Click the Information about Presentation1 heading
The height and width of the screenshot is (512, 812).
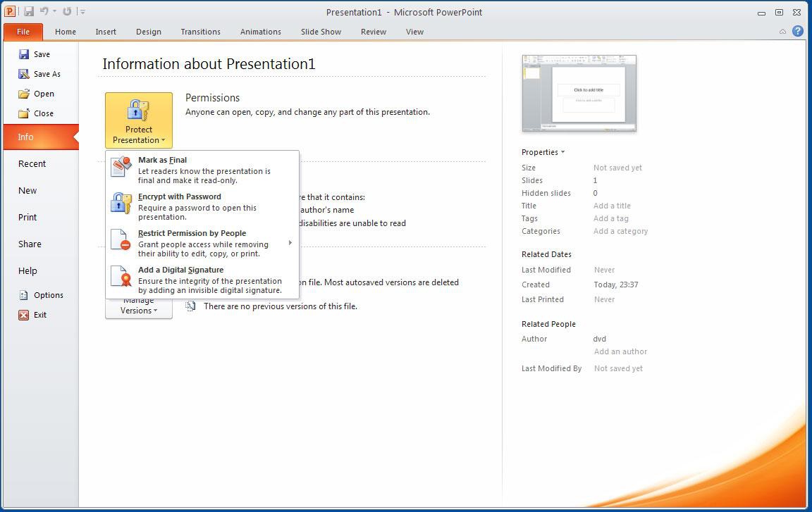(209, 64)
